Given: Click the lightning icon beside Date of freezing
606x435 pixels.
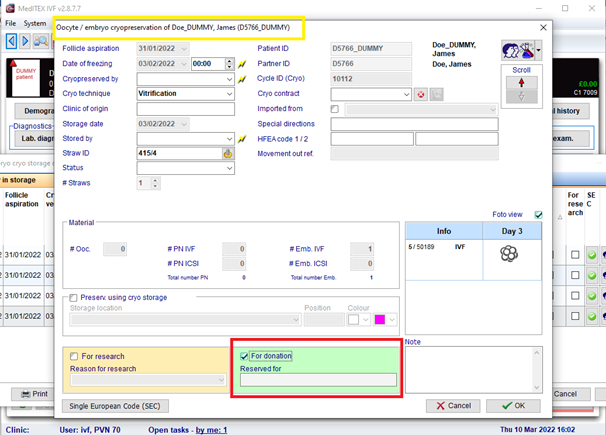Looking at the screenshot, I should coord(242,64).
